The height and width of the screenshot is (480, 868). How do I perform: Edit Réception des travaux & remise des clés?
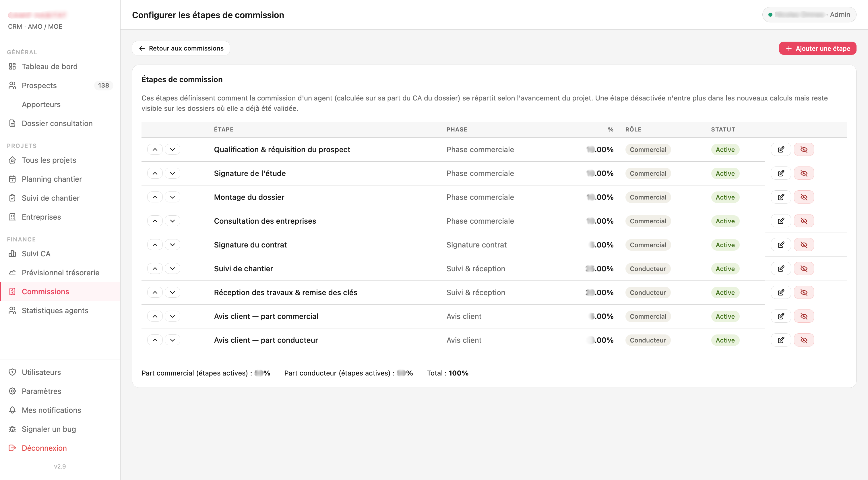[x=781, y=292]
